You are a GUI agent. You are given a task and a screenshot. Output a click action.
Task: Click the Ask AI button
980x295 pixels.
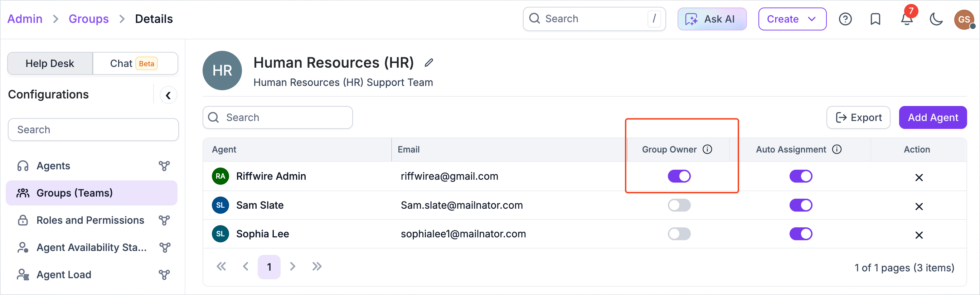(x=712, y=19)
